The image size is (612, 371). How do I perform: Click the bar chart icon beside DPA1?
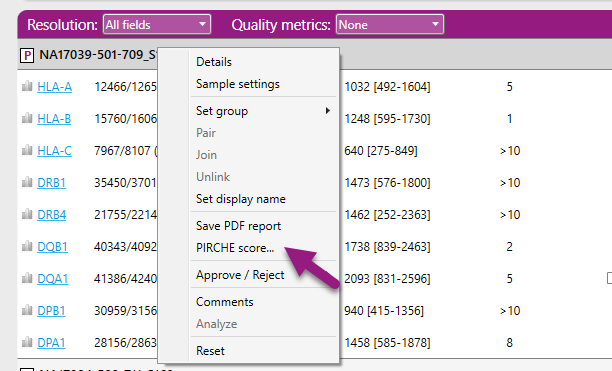point(27,342)
